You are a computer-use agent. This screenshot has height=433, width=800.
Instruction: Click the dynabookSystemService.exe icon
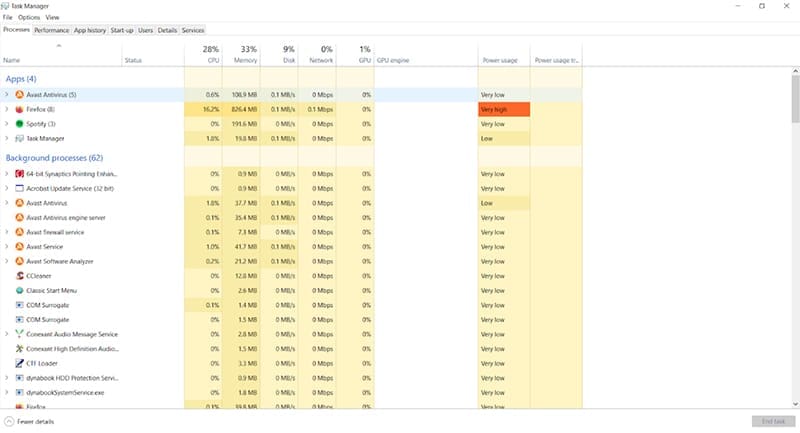[19, 393]
